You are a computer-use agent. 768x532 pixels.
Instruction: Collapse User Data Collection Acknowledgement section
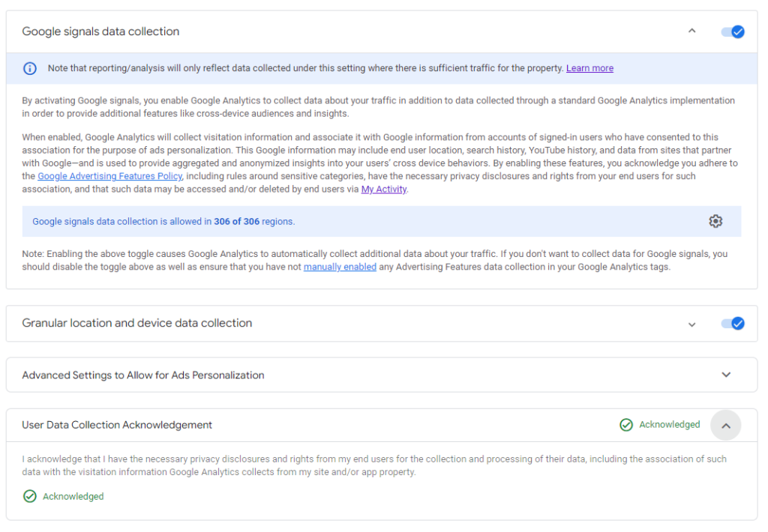point(726,426)
